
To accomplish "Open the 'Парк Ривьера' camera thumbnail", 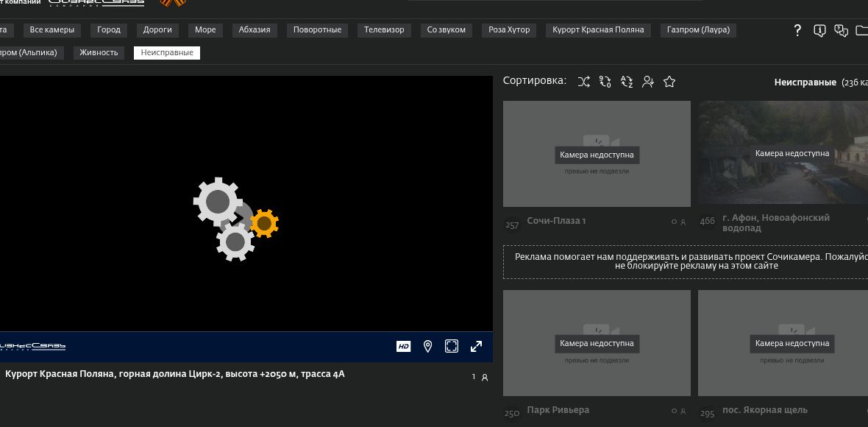I will (x=597, y=343).
